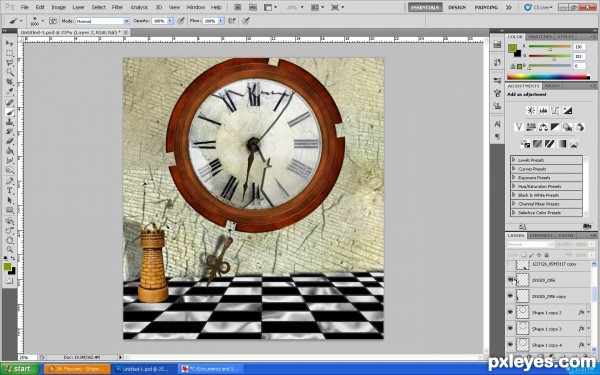Viewport: 600px width, 375px height.
Task: Select the Path Selection tool
Action: [9, 200]
